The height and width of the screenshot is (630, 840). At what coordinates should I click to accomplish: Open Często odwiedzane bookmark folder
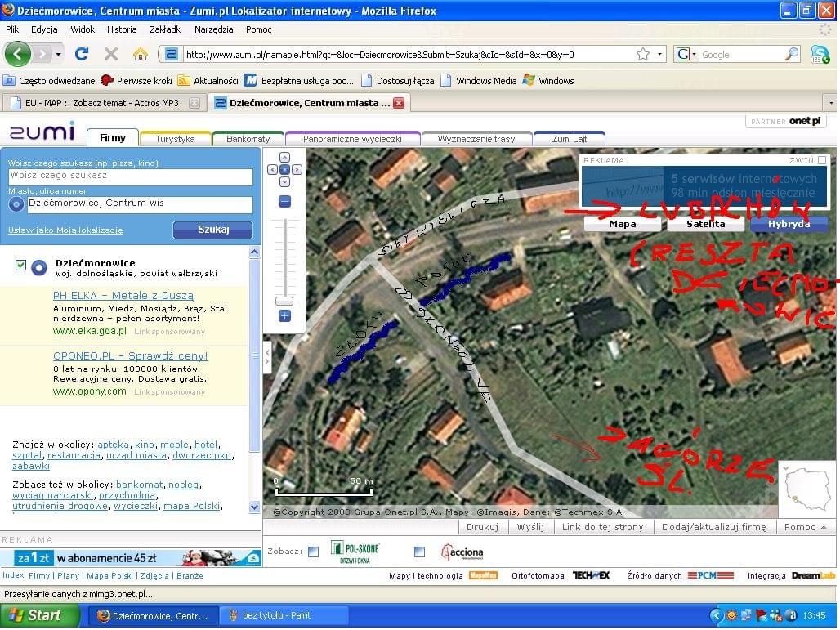click(49, 81)
